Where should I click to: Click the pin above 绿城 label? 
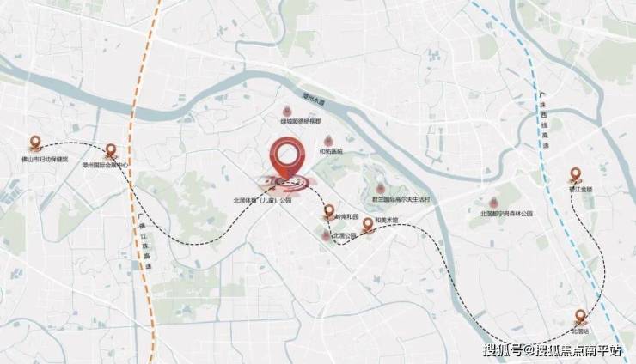coord(287,111)
